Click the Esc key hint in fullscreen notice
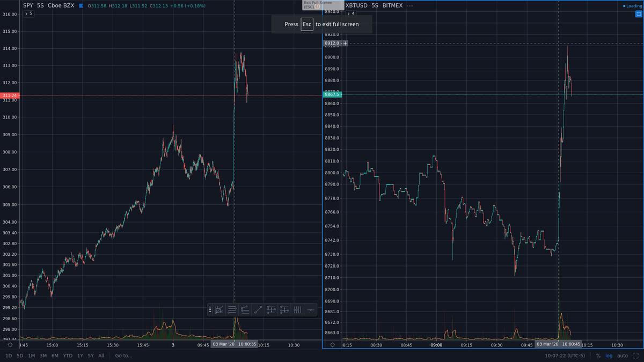The image size is (644, 362). click(307, 24)
